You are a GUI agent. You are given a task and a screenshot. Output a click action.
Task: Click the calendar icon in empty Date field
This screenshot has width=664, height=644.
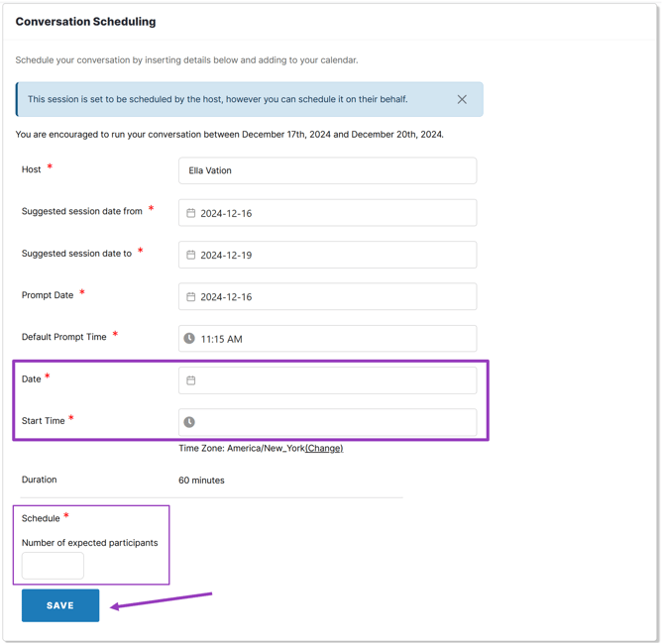[191, 380]
